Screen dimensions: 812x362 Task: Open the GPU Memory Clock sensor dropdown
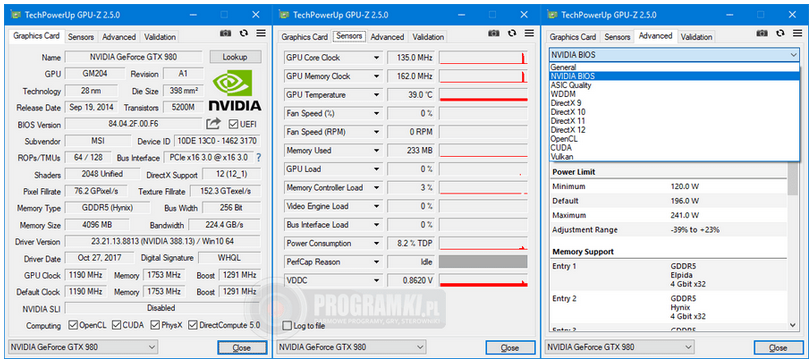(x=376, y=76)
